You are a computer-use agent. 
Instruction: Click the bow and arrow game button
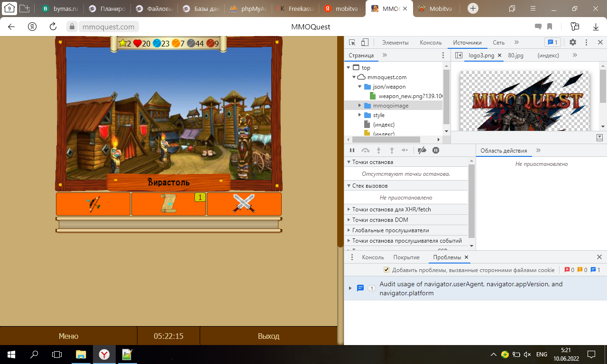93,204
